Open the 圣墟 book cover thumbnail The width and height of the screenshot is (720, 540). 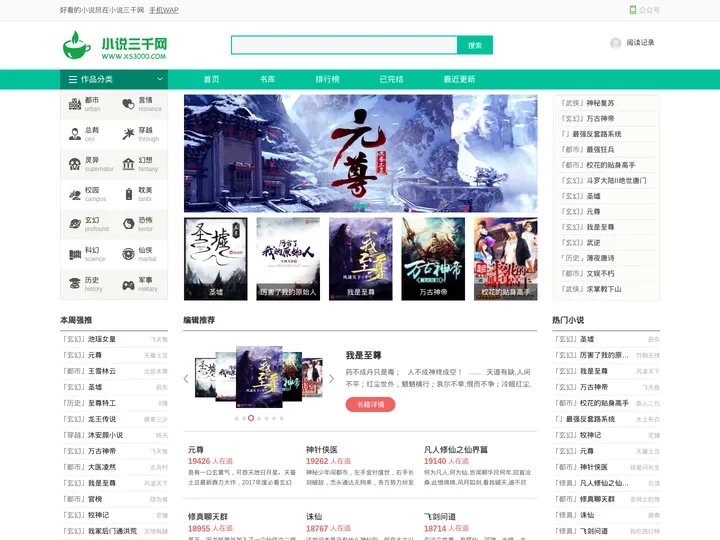pyautogui.click(x=215, y=259)
